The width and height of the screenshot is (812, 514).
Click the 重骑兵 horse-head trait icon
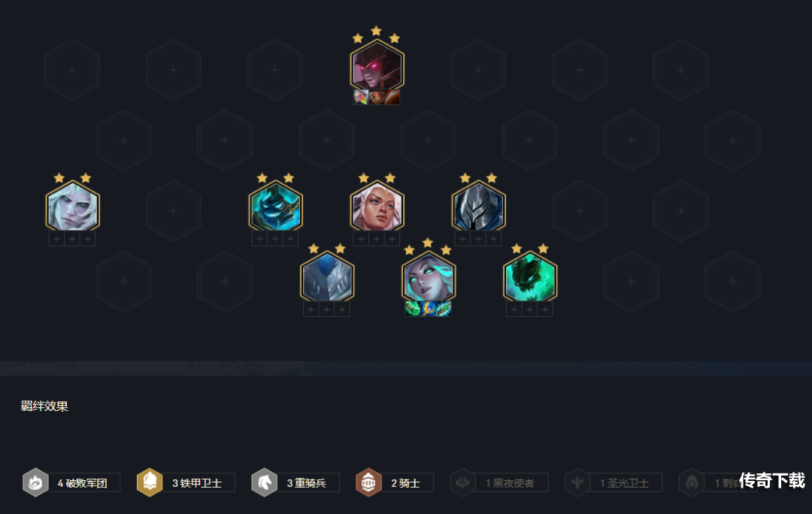pos(264,482)
